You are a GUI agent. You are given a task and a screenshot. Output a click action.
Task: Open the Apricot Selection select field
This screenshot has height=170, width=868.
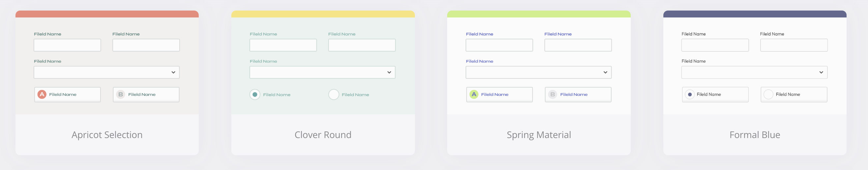pos(101,72)
